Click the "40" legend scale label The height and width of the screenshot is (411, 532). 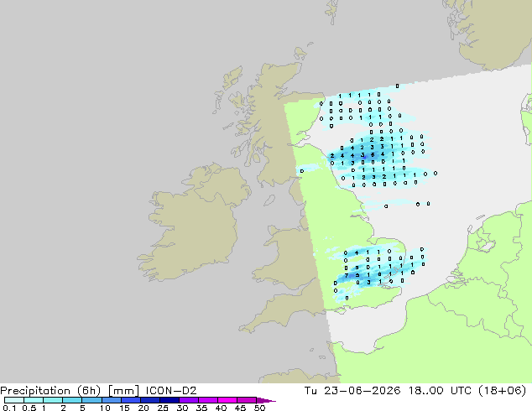click(x=221, y=408)
